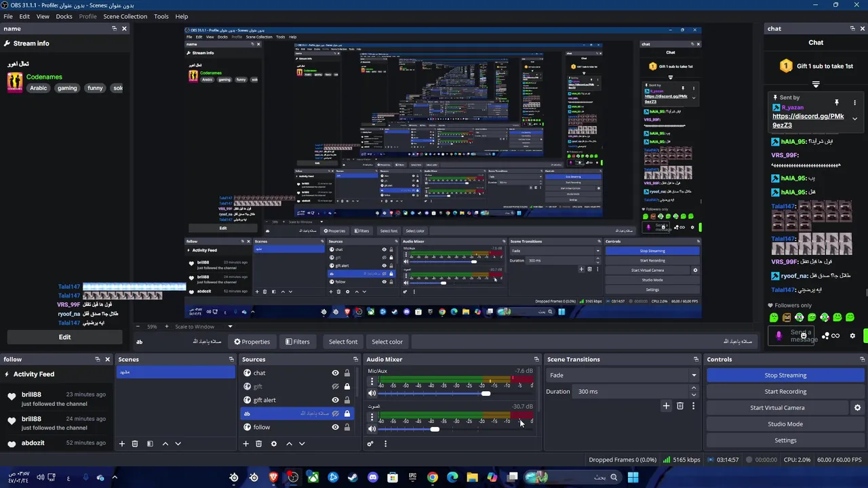Move source down arrow in Sources dock
The height and width of the screenshot is (488, 868).
[x=302, y=443]
